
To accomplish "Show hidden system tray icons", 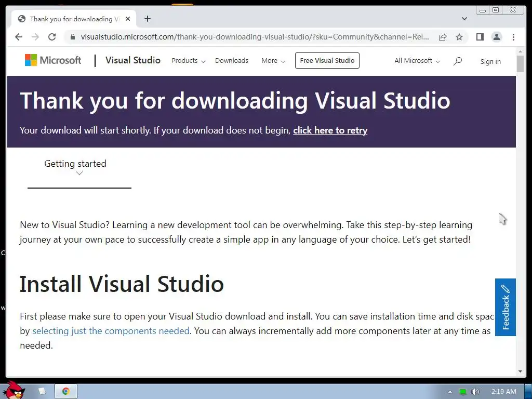I will tap(450, 392).
